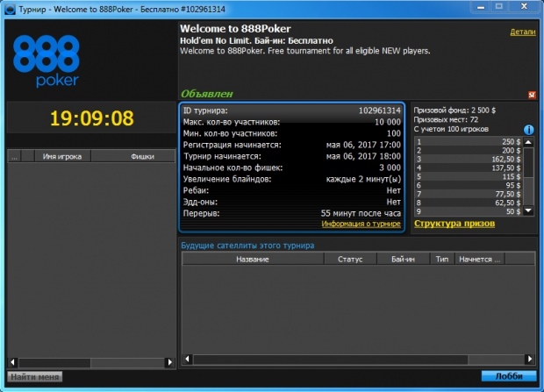This screenshot has height=392, width=544.
Task: Sort satellites by Бай-ин column
Action: point(404,260)
